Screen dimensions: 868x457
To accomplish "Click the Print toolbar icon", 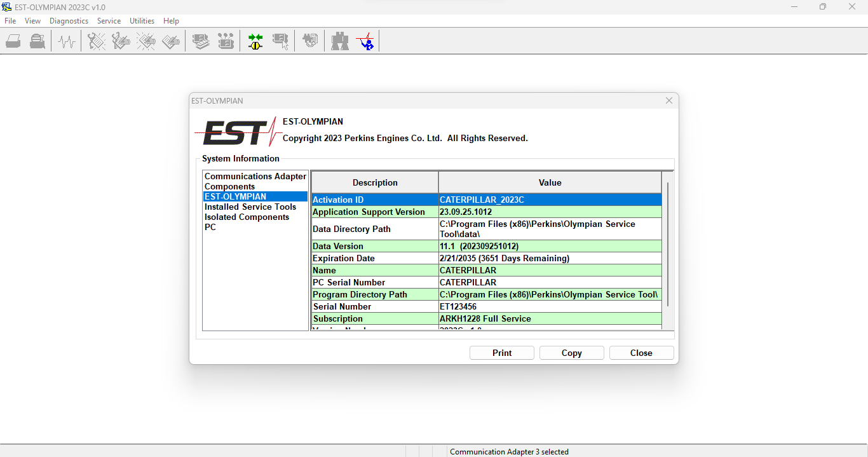I will pos(13,42).
